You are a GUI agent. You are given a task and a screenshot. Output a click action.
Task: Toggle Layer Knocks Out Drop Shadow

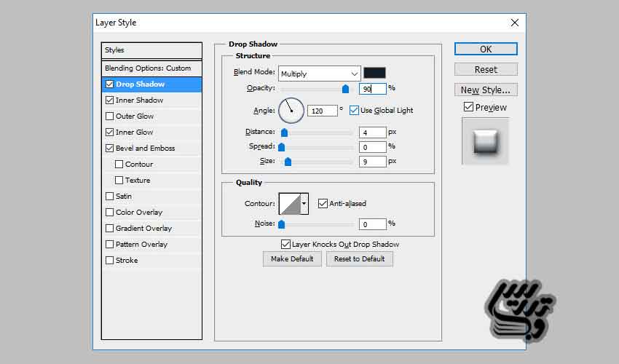point(285,245)
